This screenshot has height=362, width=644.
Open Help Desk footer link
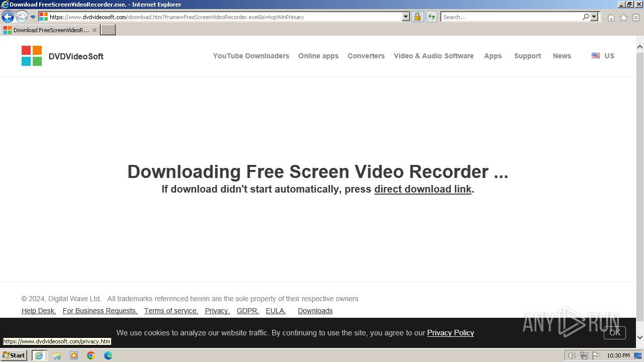39,311
